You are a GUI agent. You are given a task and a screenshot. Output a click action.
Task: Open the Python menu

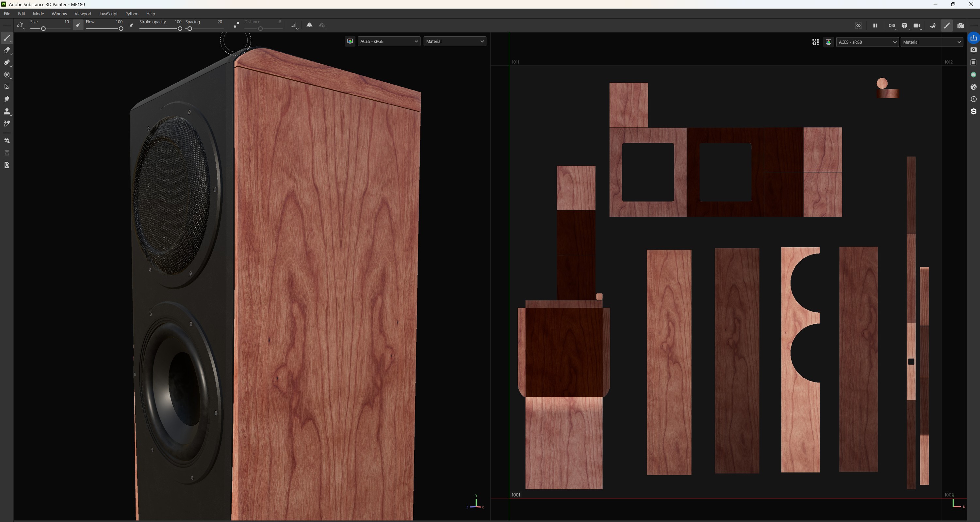tap(132, 14)
